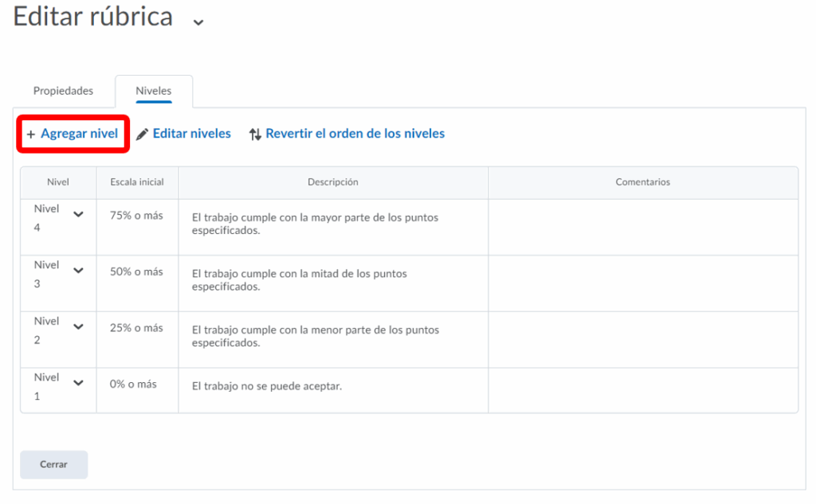
Task: Click the Comentarios column header
Action: 642,182
